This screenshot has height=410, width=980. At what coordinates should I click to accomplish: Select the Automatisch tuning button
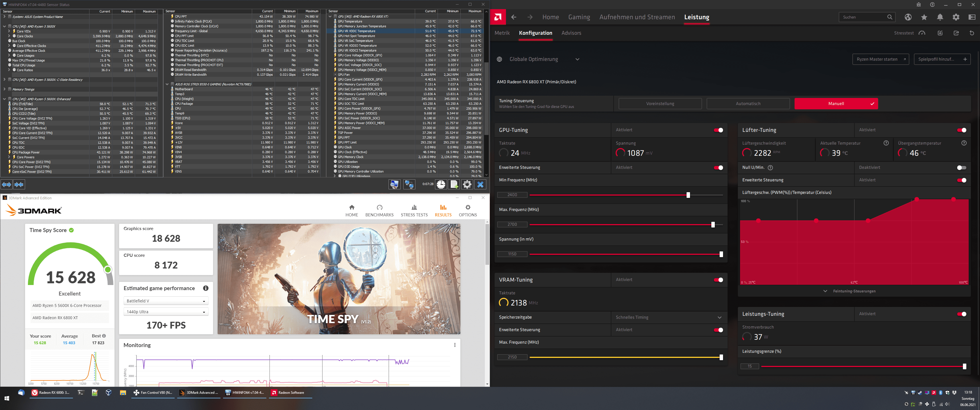click(748, 104)
